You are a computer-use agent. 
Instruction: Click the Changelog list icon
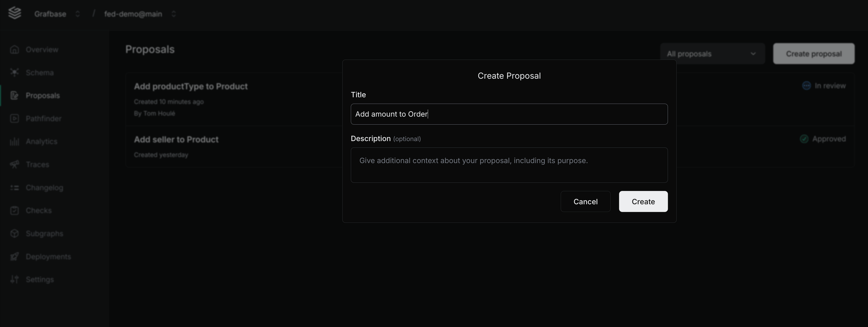(14, 188)
